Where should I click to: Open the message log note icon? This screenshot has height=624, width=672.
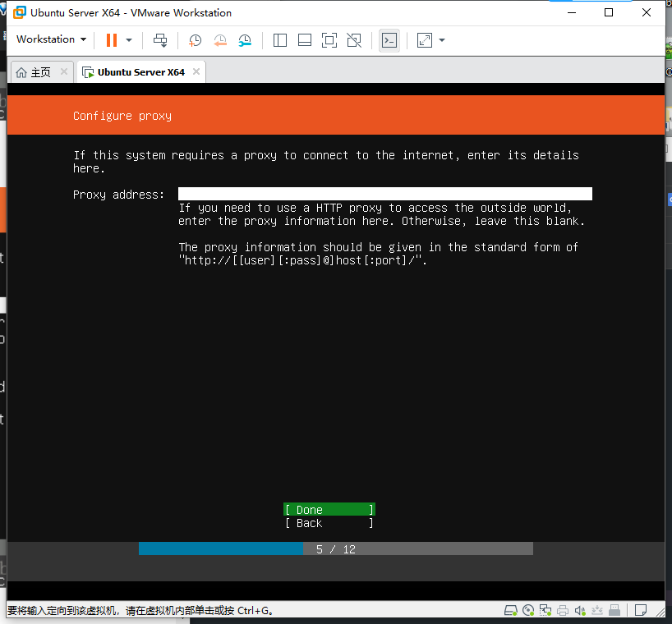point(641,610)
